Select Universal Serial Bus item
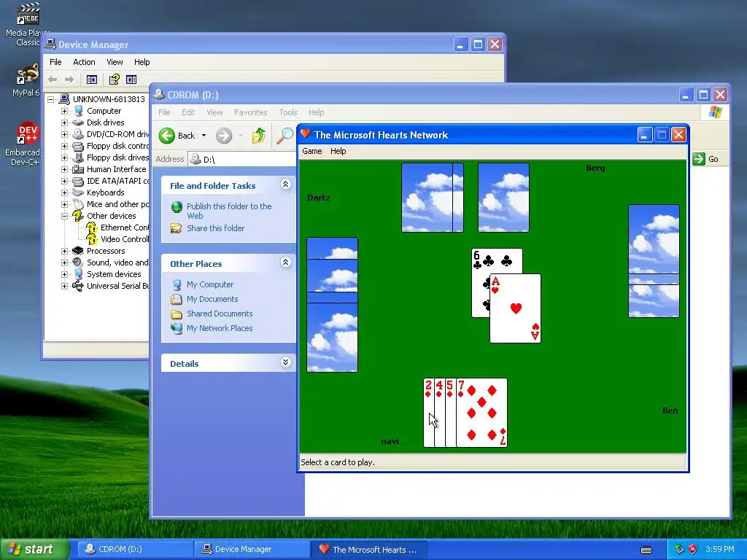Image resolution: width=747 pixels, height=560 pixels. (117, 286)
